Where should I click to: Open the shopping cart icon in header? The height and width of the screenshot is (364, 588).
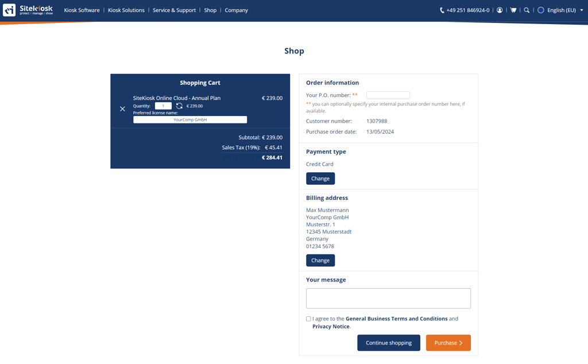(x=513, y=10)
